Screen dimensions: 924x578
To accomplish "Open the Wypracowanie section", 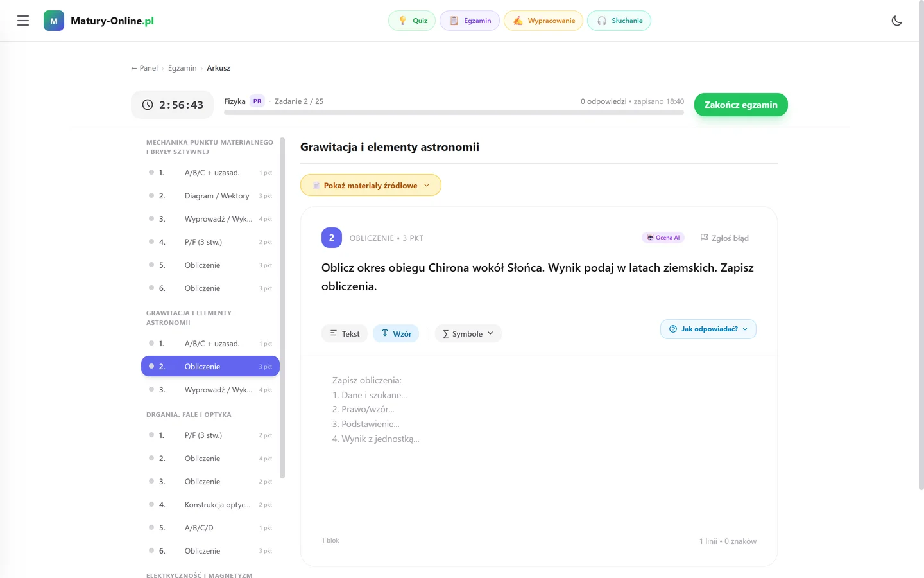I will [x=543, y=21].
